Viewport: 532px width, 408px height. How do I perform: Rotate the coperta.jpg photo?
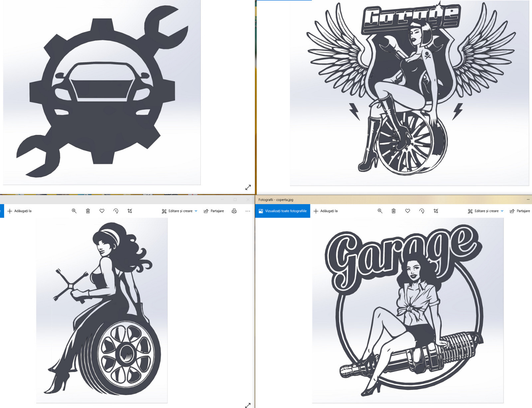(x=422, y=211)
